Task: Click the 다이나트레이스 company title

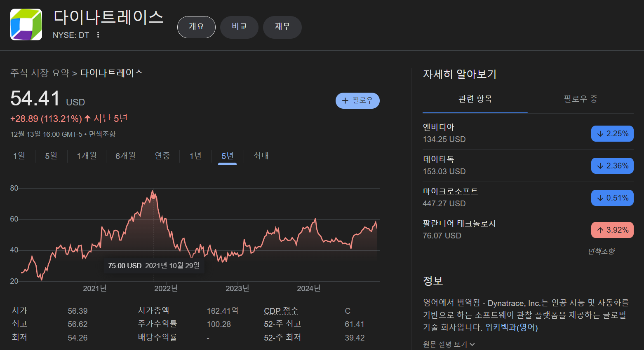Action: click(x=109, y=17)
